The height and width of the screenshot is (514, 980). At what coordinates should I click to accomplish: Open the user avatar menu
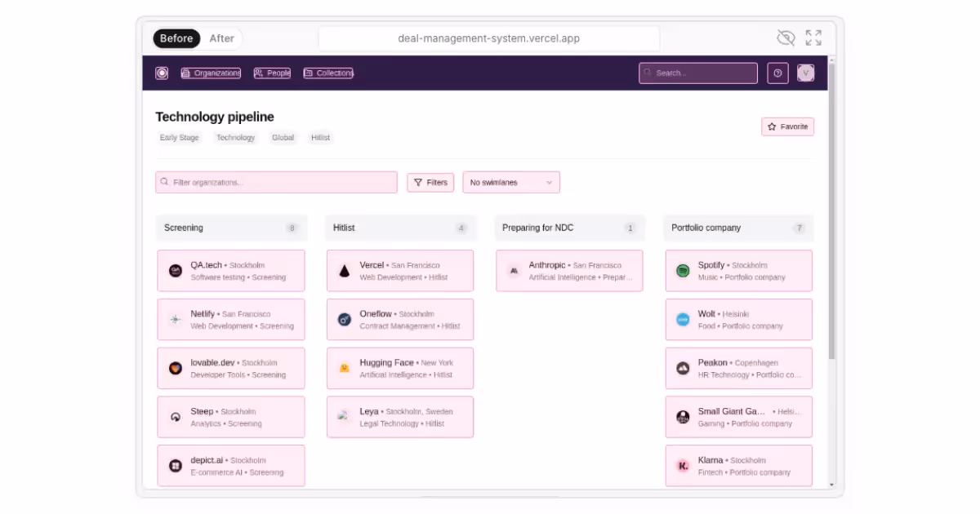click(805, 73)
